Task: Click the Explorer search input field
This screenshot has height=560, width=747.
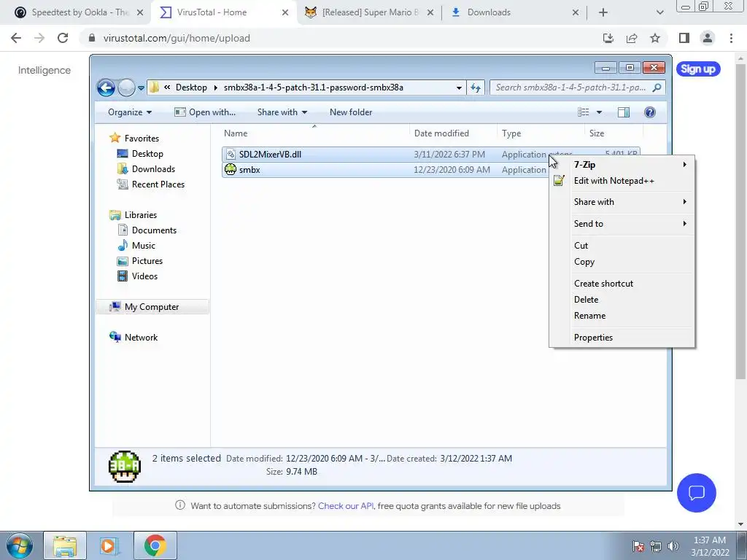Action: pos(570,87)
